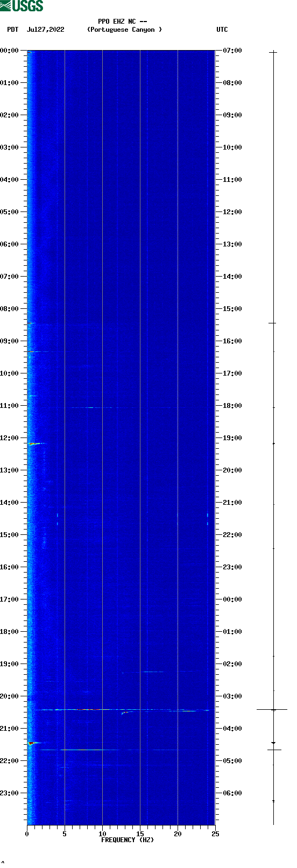
Task: Click the 23:00 PDT time label
Action: tap(9, 793)
